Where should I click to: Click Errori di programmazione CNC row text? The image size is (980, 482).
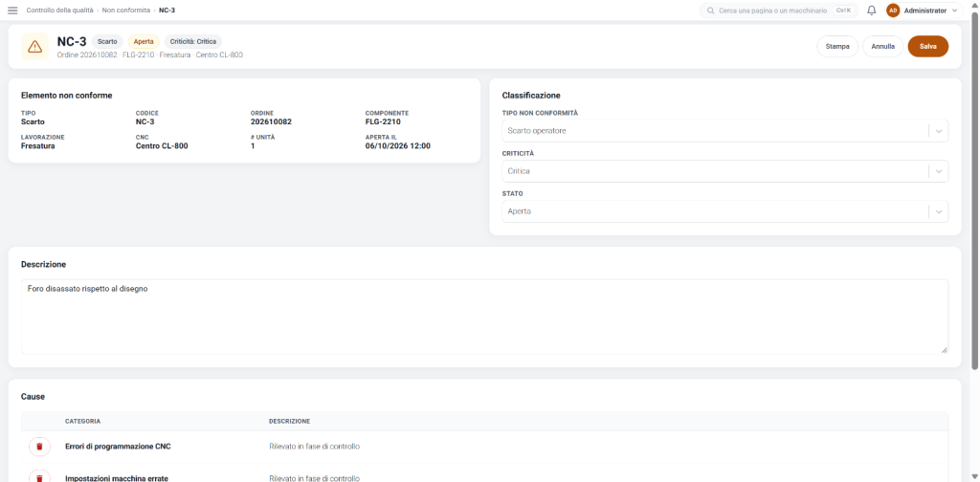(118, 447)
